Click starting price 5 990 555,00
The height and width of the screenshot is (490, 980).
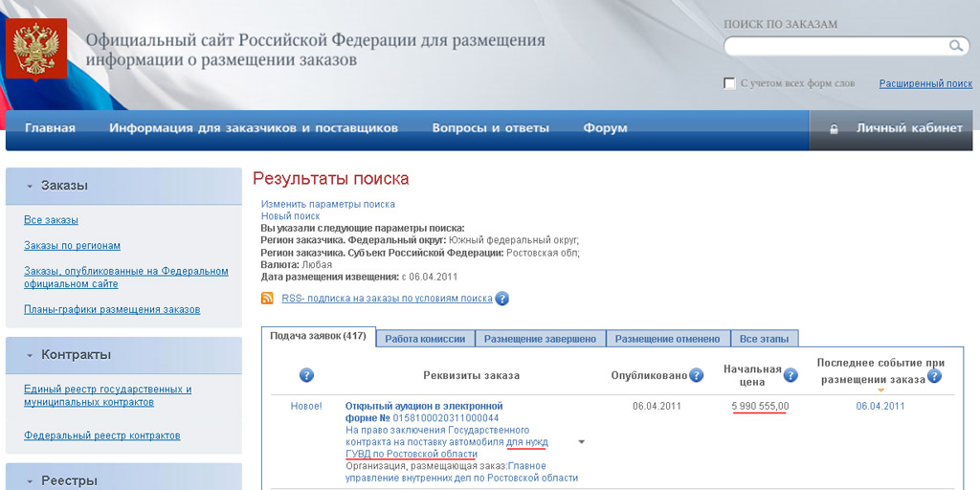(x=760, y=407)
